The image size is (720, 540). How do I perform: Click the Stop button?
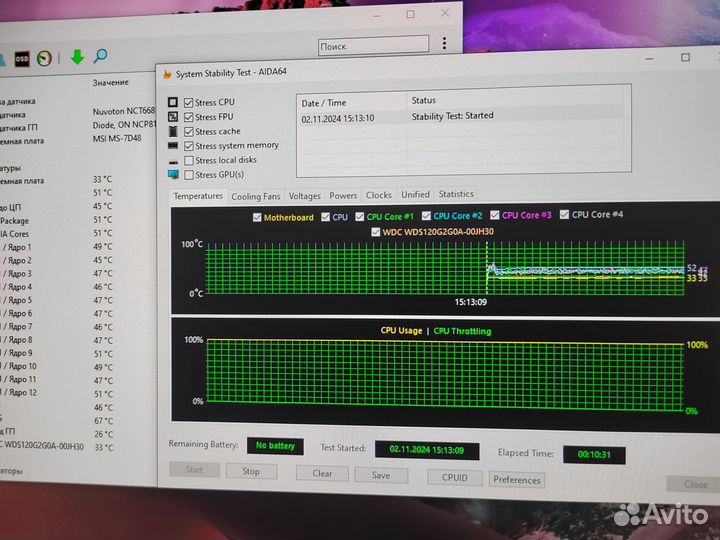pyautogui.click(x=251, y=472)
